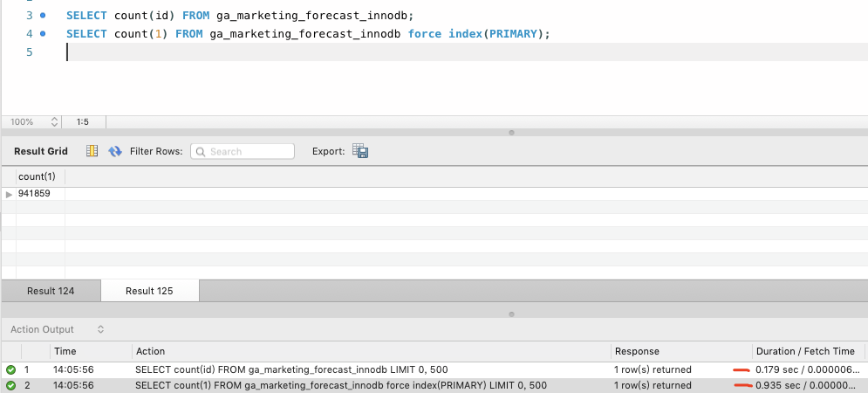The image size is (868, 393).
Task: Click "1 row(s) returned" response in row 1
Action: (653, 369)
